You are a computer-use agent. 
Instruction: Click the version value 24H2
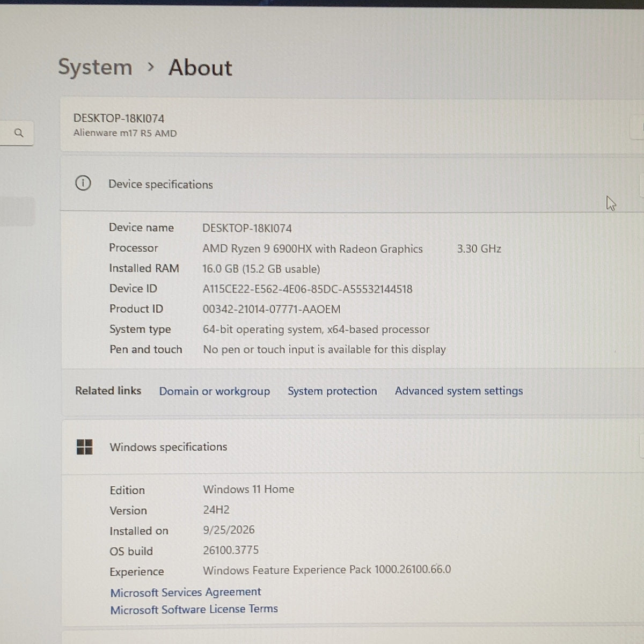(216, 510)
